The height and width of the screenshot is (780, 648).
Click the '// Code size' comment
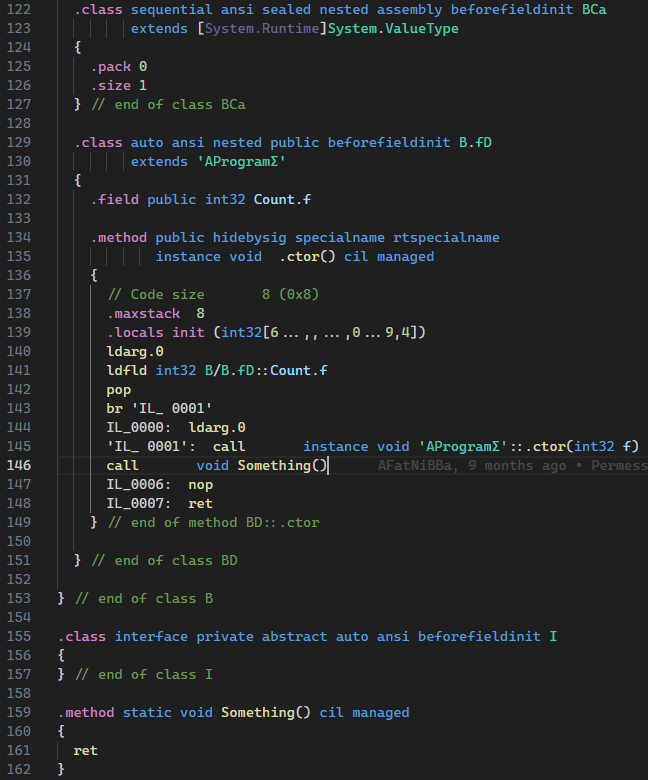pyautogui.click(x=156, y=294)
